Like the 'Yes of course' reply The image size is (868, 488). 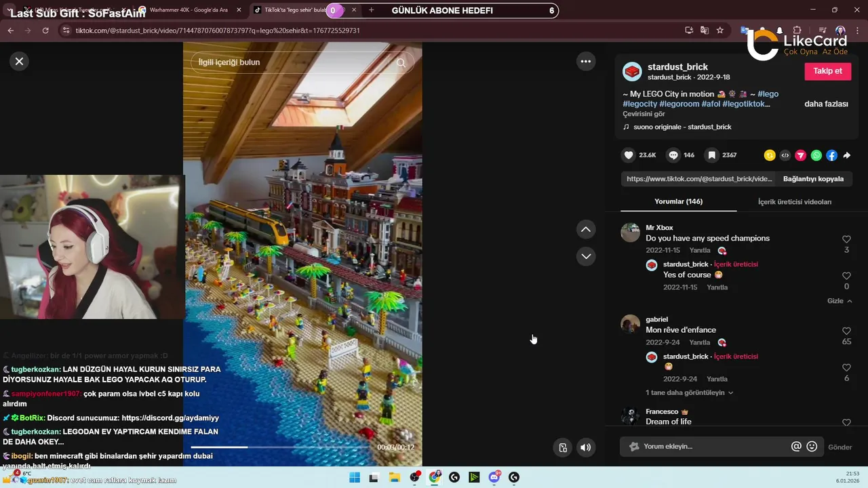[x=846, y=276]
